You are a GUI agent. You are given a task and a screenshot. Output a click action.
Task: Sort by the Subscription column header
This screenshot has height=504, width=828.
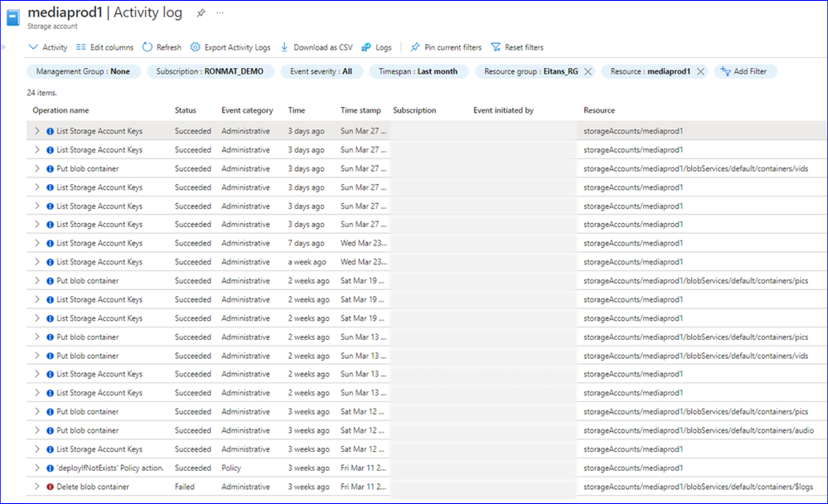(414, 110)
